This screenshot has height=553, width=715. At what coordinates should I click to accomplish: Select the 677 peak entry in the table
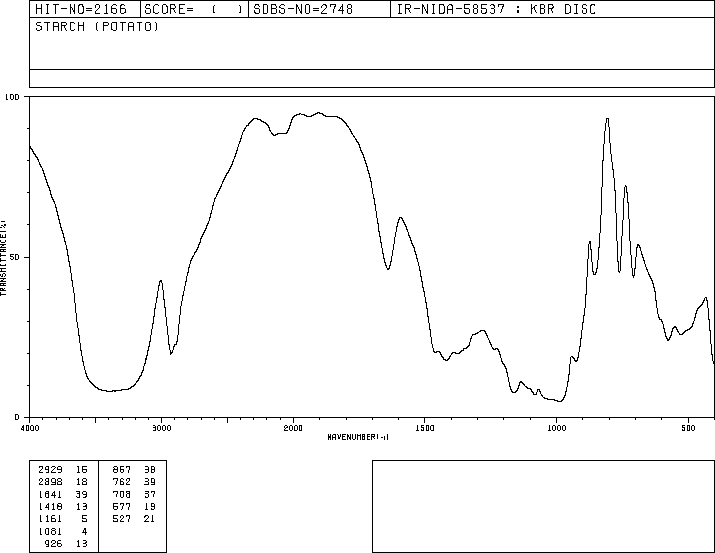[122, 506]
